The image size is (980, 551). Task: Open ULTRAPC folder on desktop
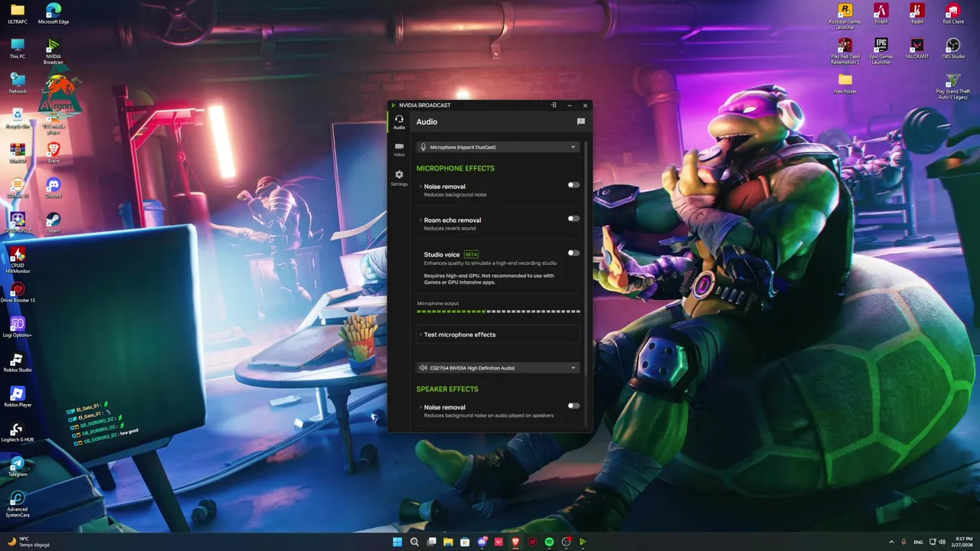coord(17,14)
